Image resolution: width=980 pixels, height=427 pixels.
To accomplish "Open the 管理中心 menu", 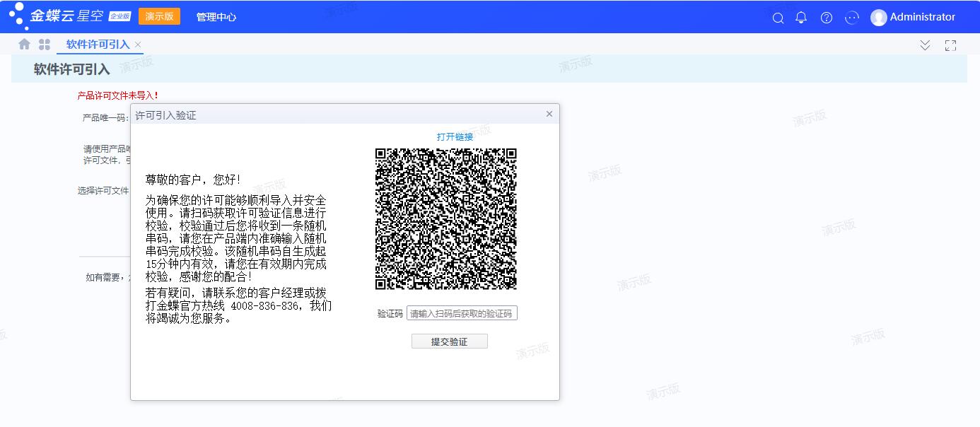I will click(x=216, y=17).
